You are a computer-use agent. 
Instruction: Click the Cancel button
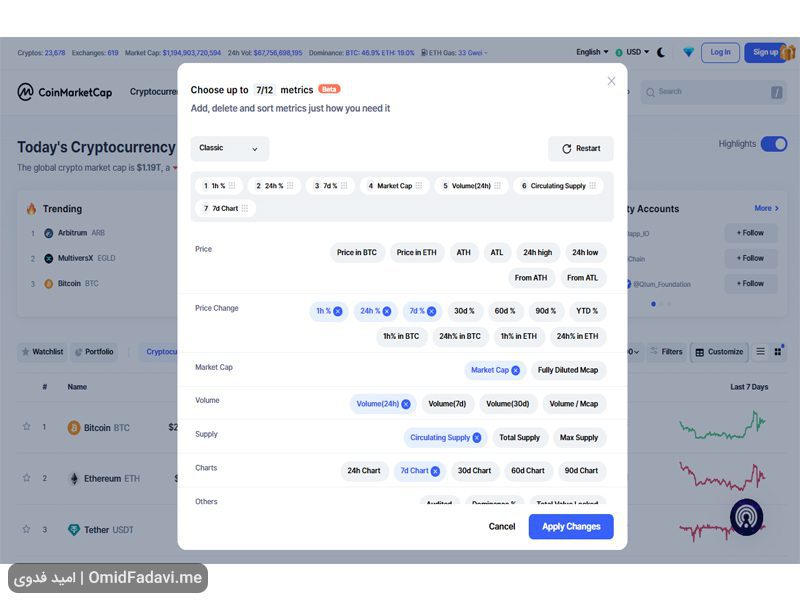click(502, 527)
